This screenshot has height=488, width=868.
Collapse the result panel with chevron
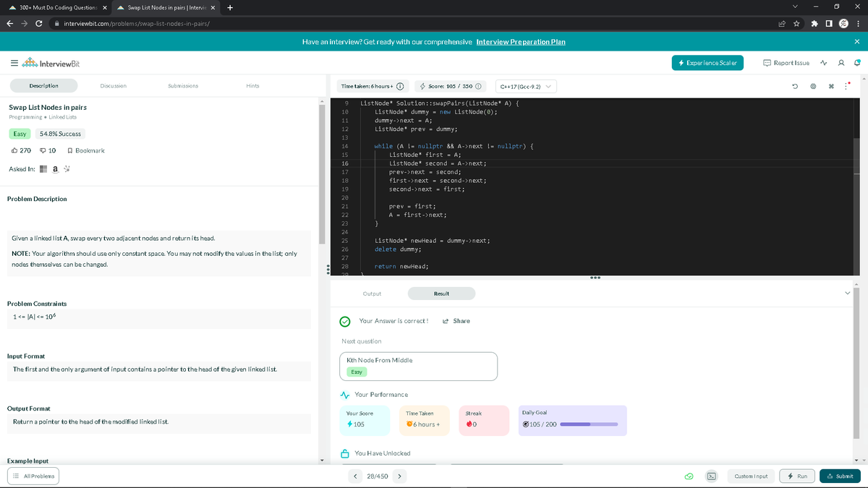pyautogui.click(x=848, y=293)
